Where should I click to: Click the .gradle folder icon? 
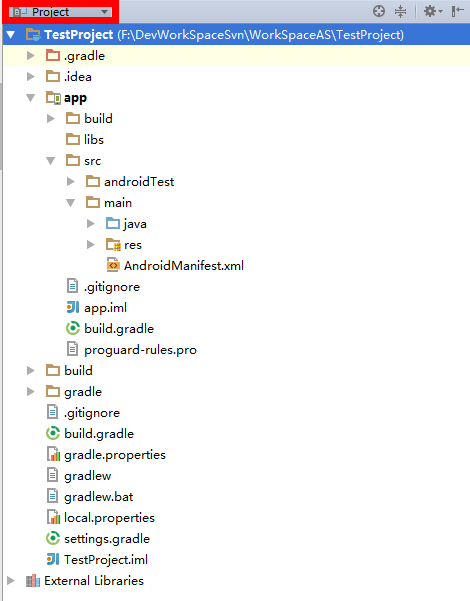pyautogui.click(x=53, y=56)
